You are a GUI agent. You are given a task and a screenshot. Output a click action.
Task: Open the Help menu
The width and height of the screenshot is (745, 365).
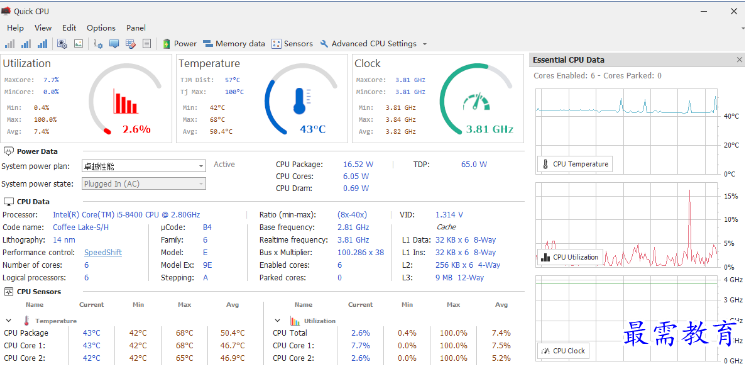[15, 28]
